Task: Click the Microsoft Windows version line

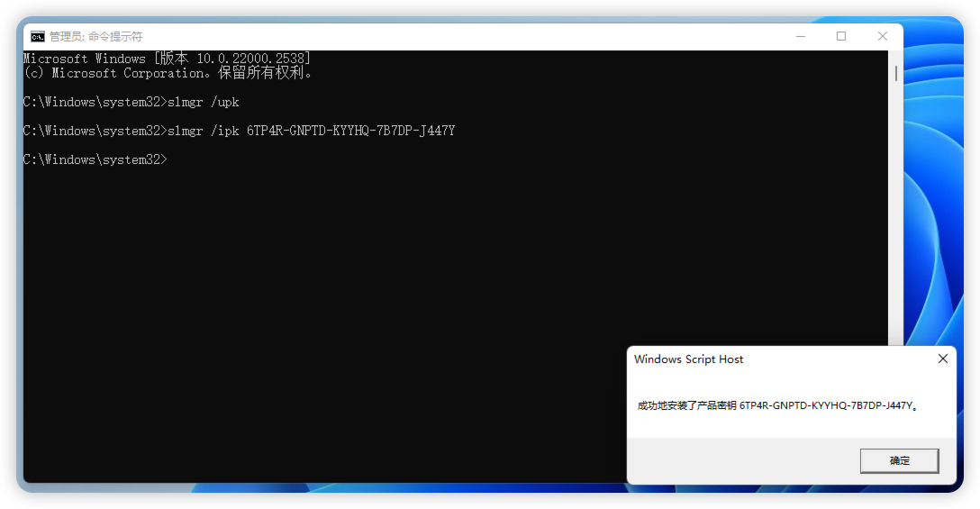Action: coord(167,59)
